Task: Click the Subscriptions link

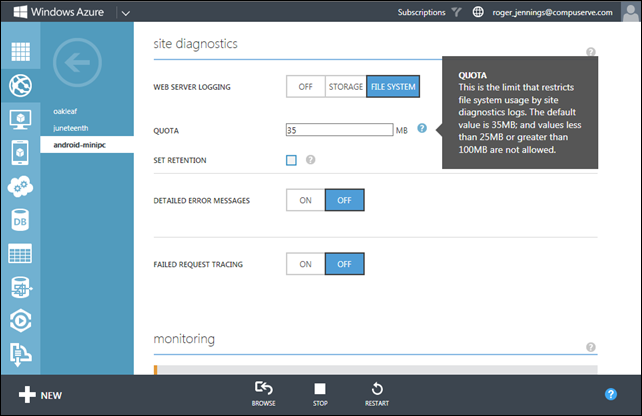Action: coord(421,12)
